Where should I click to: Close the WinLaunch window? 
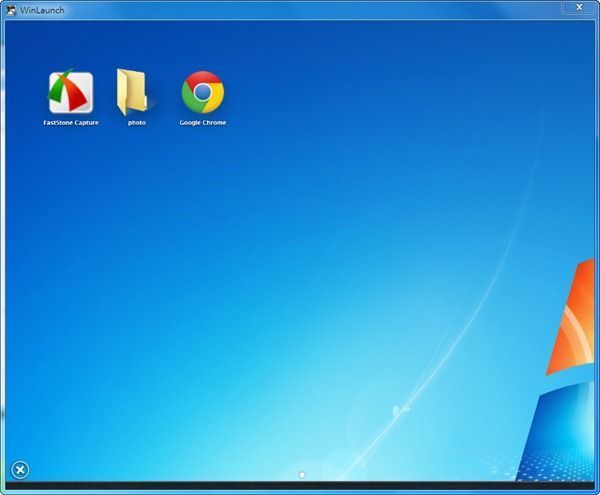tap(579, 7)
